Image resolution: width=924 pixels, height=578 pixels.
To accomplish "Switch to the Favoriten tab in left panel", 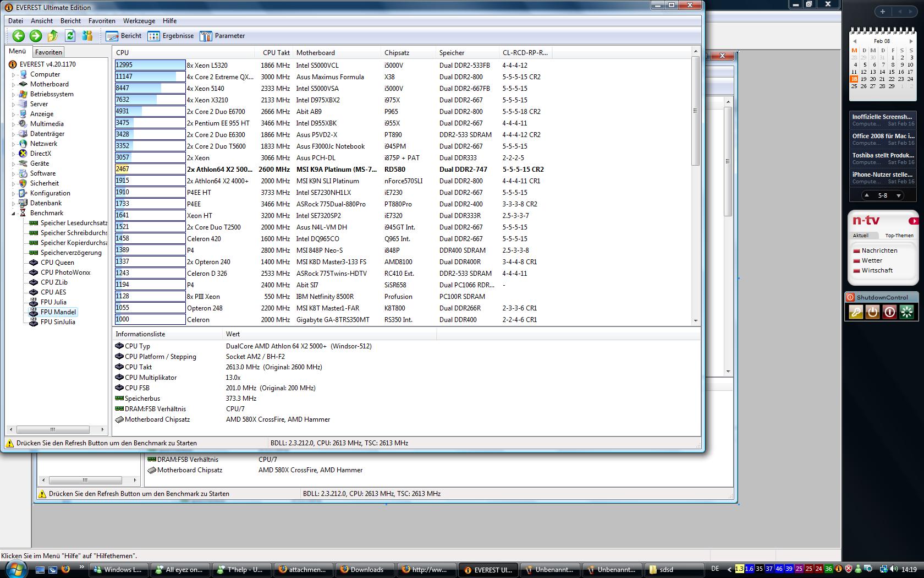I will pos(48,52).
